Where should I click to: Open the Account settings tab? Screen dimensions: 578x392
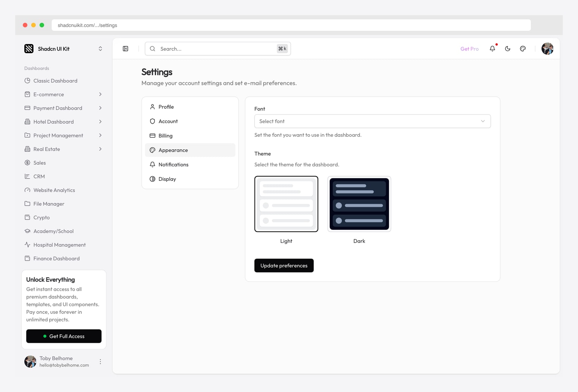(190, 121)
